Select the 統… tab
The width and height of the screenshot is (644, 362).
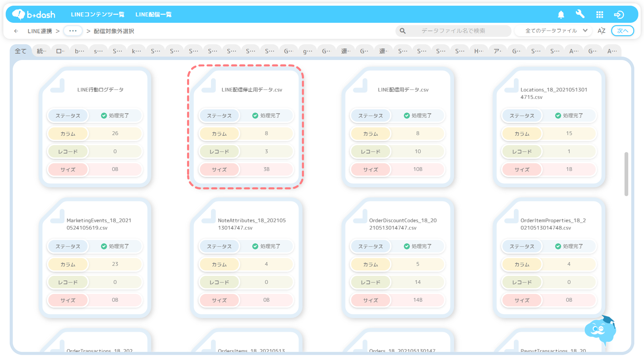41,51
